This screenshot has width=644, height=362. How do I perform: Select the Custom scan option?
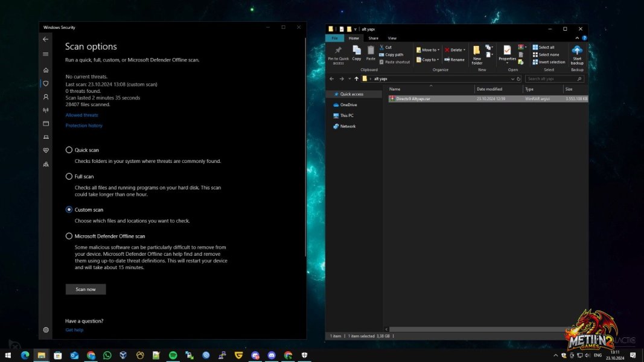coord(69,210)
